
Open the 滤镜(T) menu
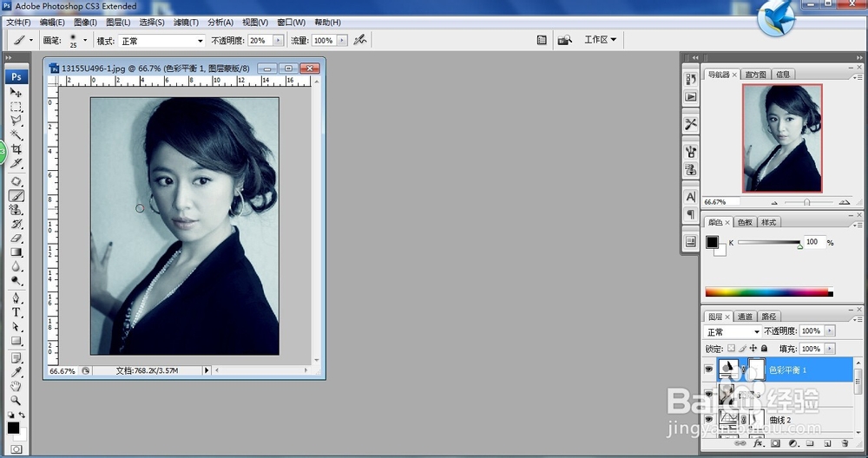point(186,23)
